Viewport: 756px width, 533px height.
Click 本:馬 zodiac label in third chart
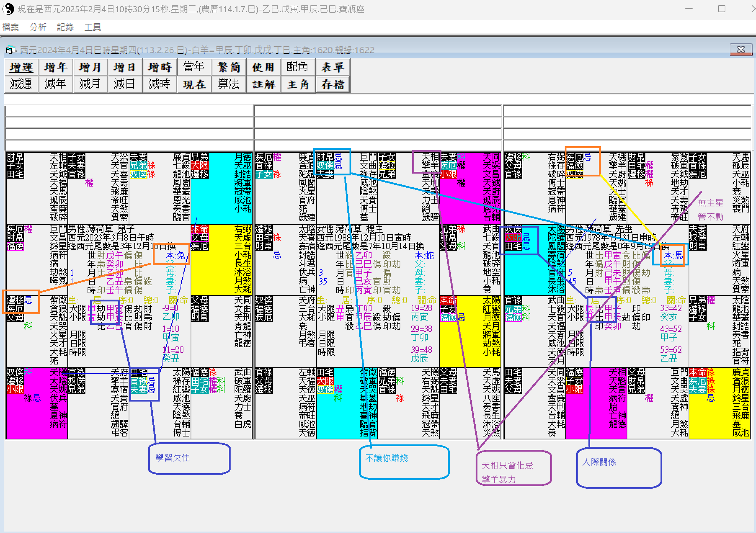click(x=673, y=256)
